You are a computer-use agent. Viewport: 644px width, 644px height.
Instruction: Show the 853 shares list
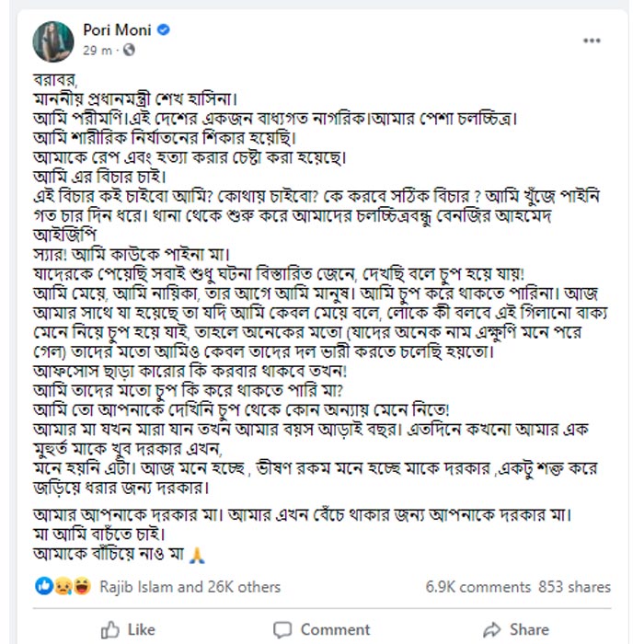click(575, 586)
